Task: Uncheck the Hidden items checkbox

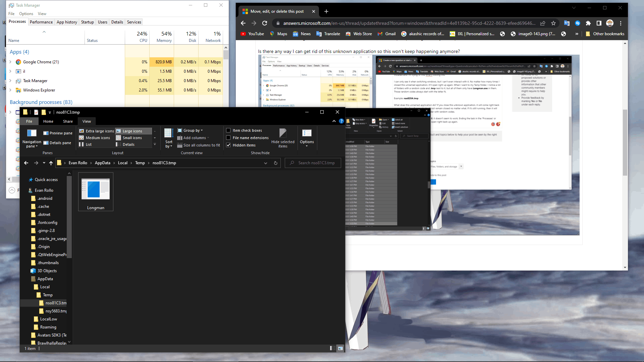Action: coord(228,145)
